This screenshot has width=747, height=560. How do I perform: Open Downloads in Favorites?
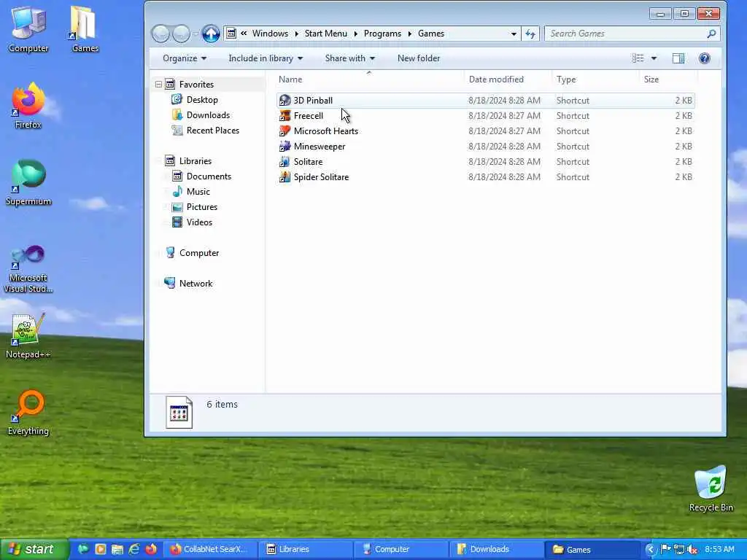(x=208, y=114)
